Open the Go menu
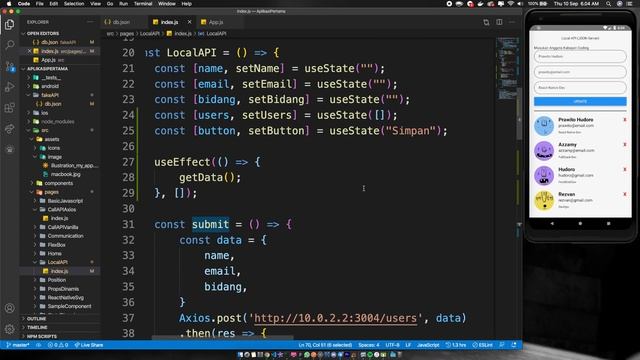This screenshot has width=640, height=360. pyautogui.click(x=110, y=4)
